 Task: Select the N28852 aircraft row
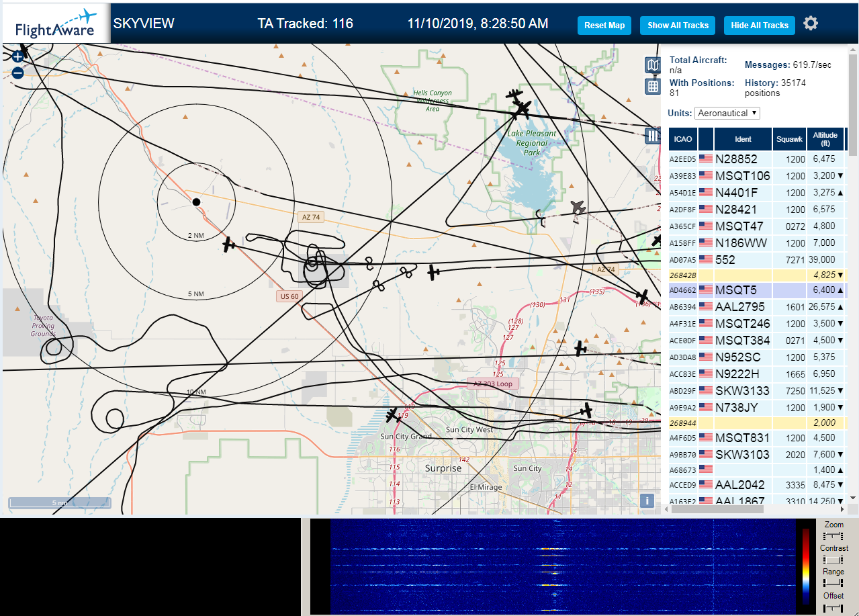pyautogui.click(x=758, y=159)
